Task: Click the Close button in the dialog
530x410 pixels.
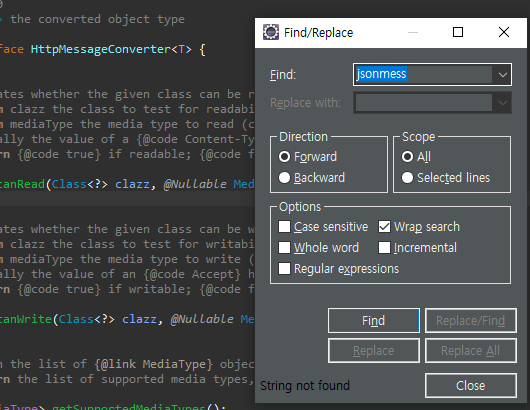Action: 471,386
